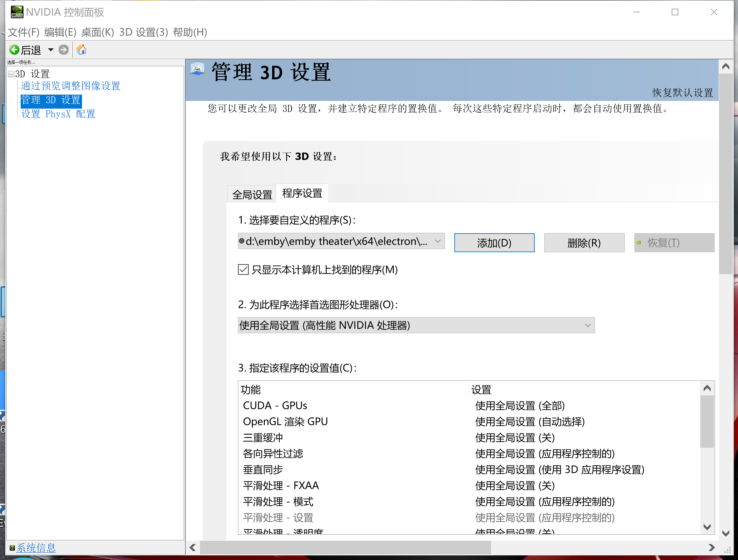Click 使用全局设置 (全部) value for CUDA
Image resolution: width=738 pixels, height=560 pixels.
click(520, 405)
